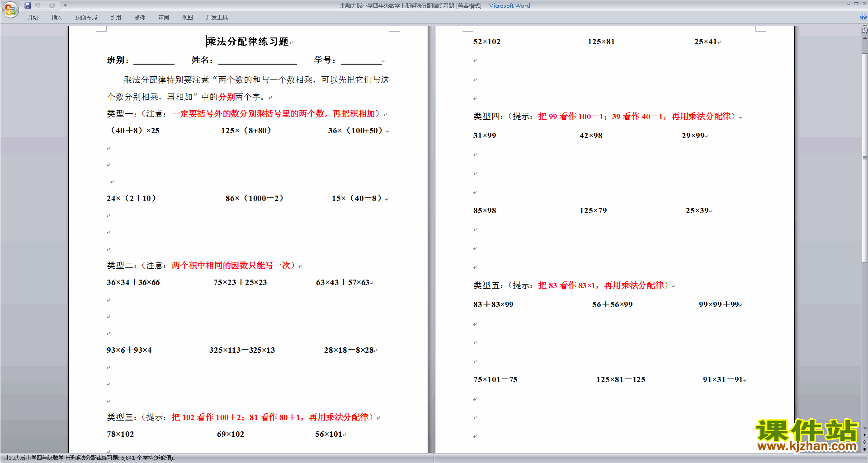
Task: Click the problem 31×99
Action: coord(485,136)
